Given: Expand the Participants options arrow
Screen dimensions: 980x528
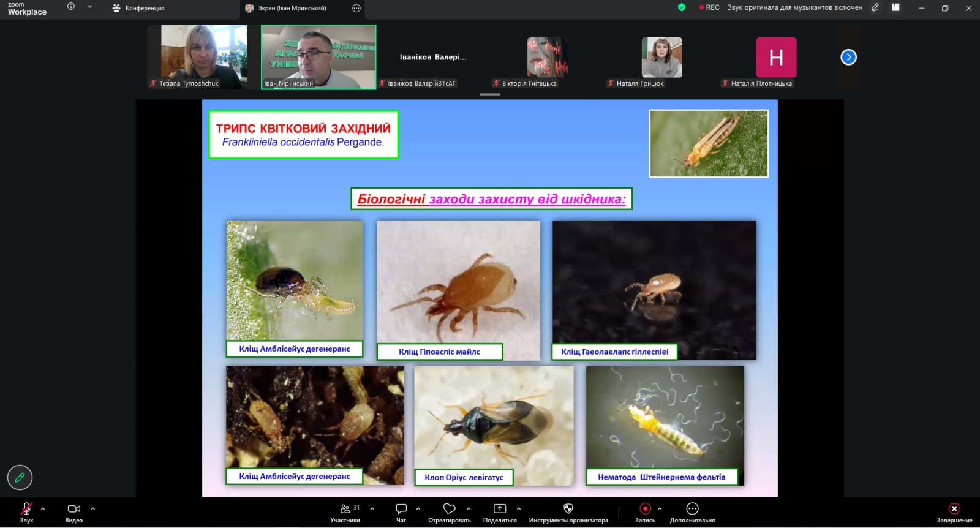Looking at the screenshot, I should coord(372,508).
